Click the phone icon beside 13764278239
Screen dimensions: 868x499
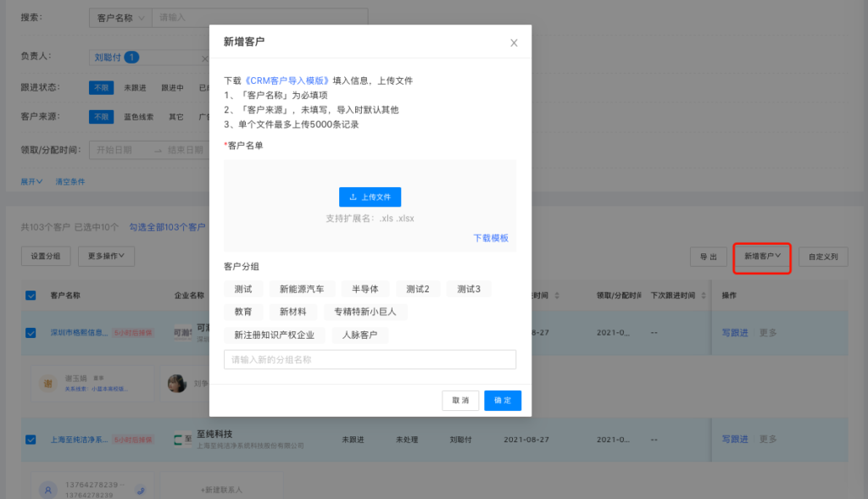click(x=141, y=490)
